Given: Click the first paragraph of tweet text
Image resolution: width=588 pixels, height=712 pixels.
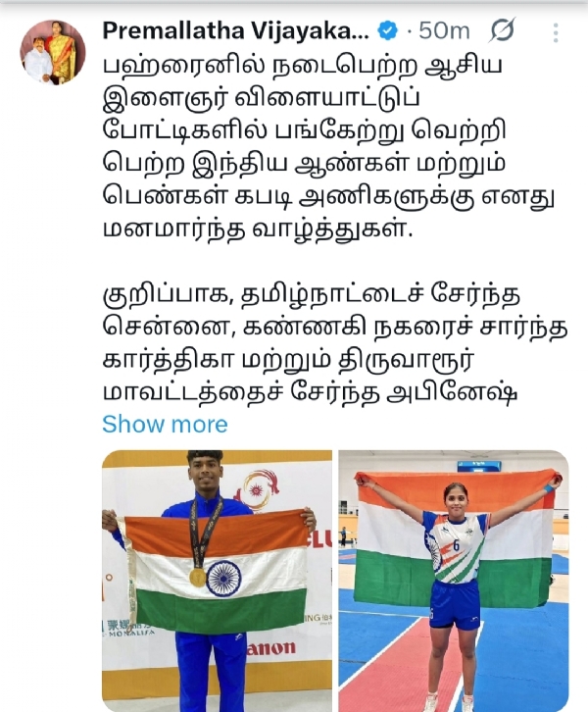Looking at the screenshot, I should (329, 147).
